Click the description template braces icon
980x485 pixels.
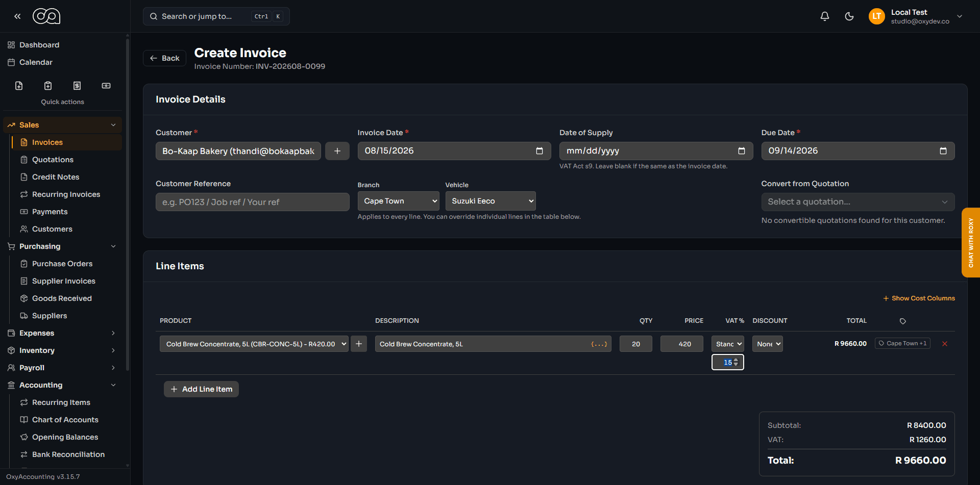[599, 344]
